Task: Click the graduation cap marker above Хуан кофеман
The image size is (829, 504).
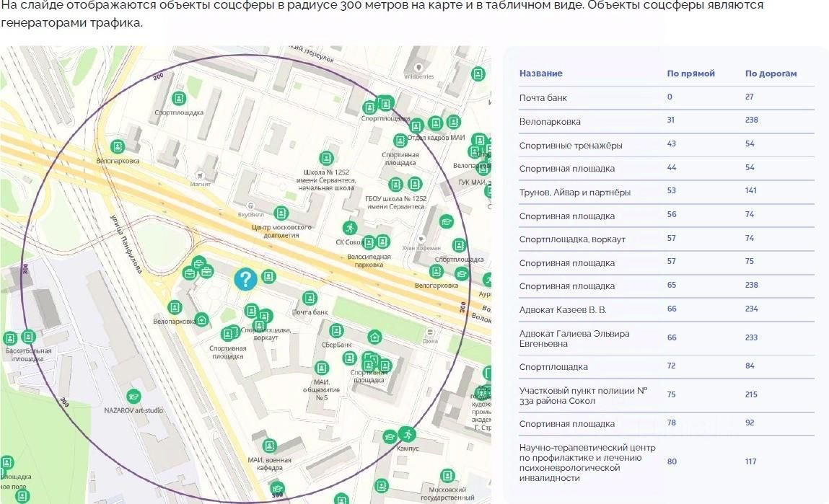Action: (446, 221)
